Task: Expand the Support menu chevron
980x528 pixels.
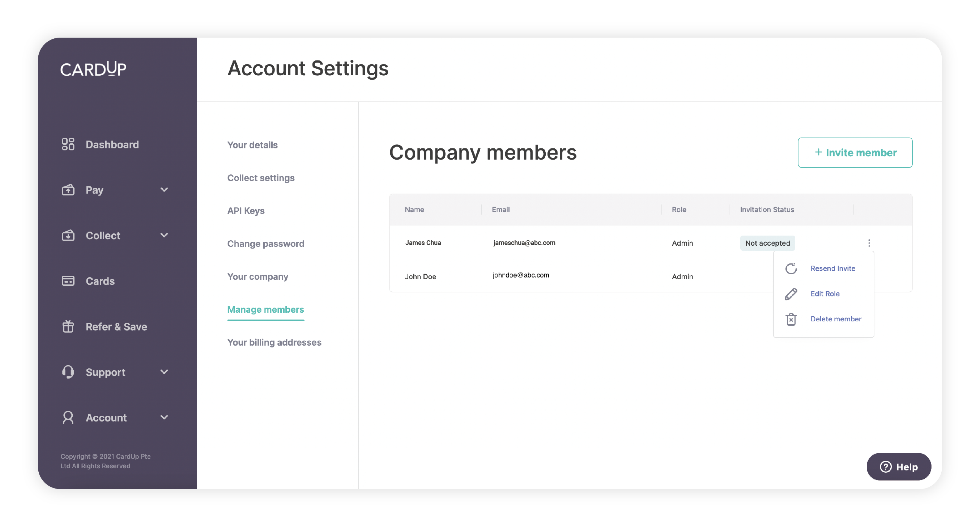Action: tap(164, 372)
